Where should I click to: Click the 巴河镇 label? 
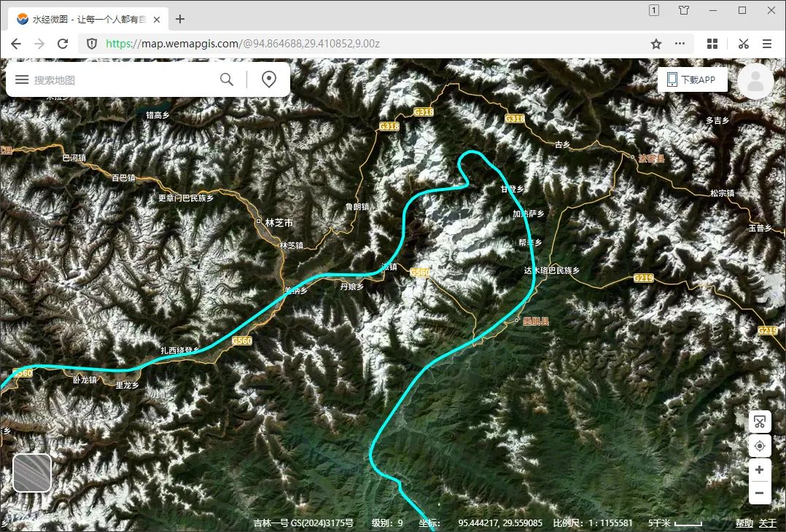74,158
